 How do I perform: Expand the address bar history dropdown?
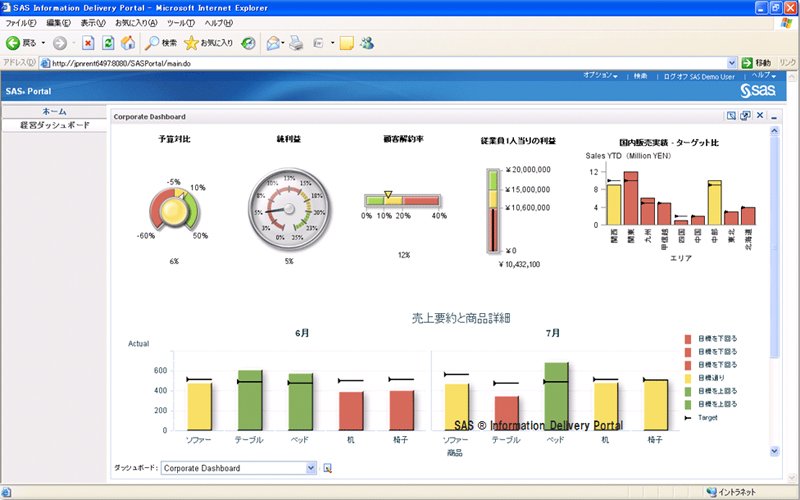(x=732, y=63)
